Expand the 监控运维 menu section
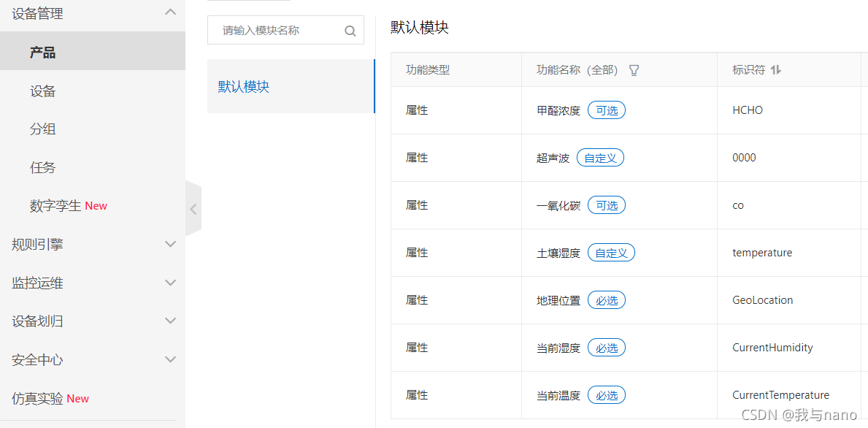Image resolution: width=868 pixels, height=428 pixels. 171,283
